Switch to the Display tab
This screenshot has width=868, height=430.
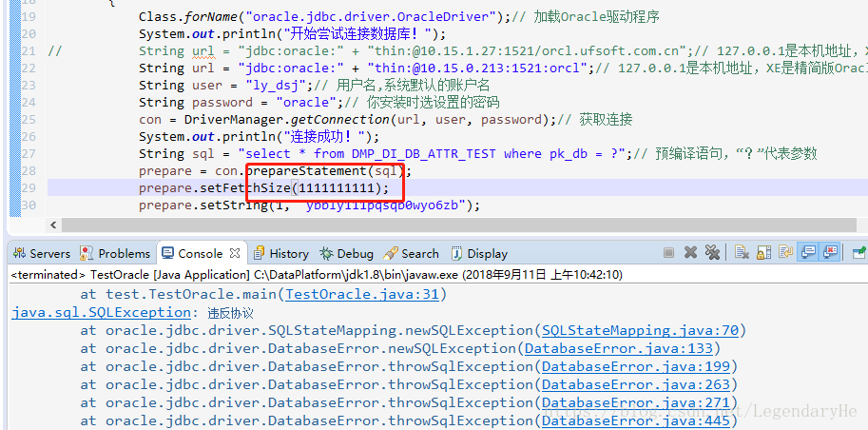[x=479, y=253]
